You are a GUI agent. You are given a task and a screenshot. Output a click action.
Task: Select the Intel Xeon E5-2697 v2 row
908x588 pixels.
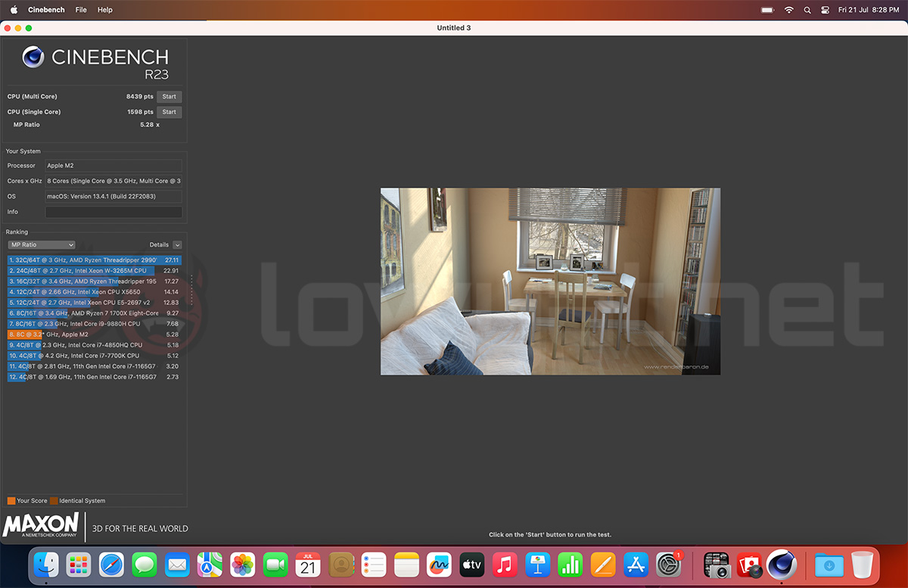[x=95, y=303]
